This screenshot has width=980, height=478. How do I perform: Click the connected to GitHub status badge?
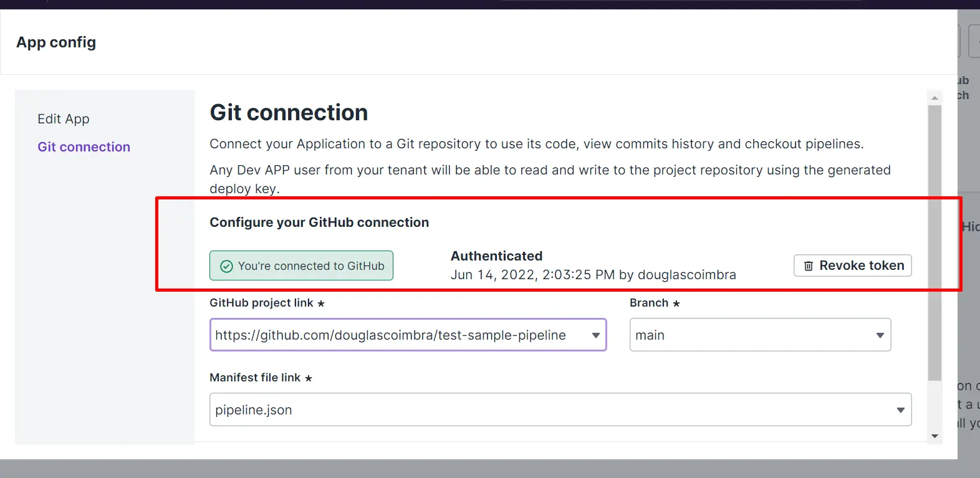(301, 265)
